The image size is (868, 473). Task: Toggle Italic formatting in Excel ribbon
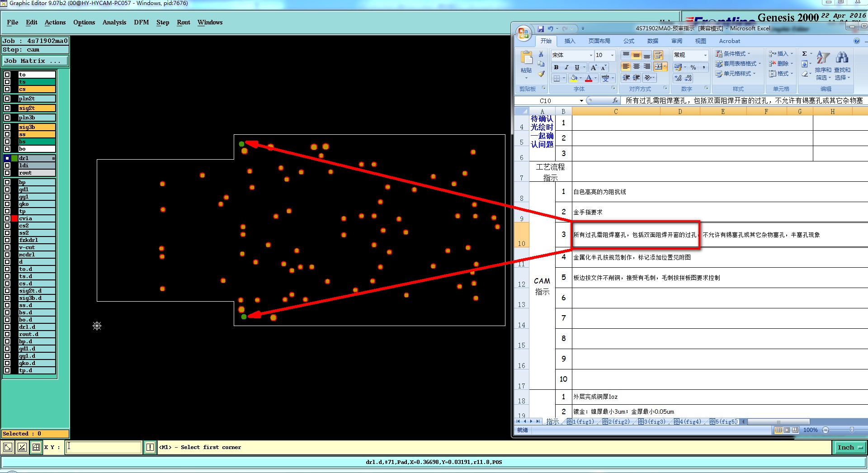pyautogui.click(x=566, y=67)
